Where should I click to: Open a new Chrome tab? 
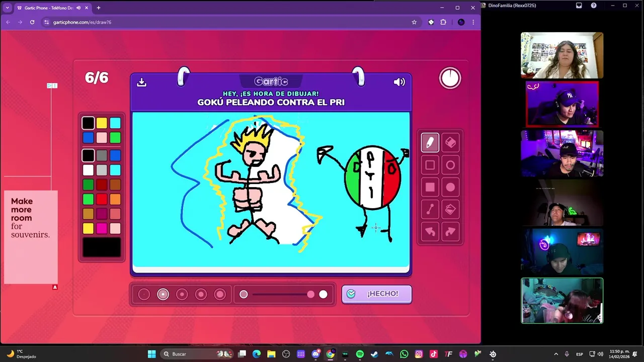point(99,8)
